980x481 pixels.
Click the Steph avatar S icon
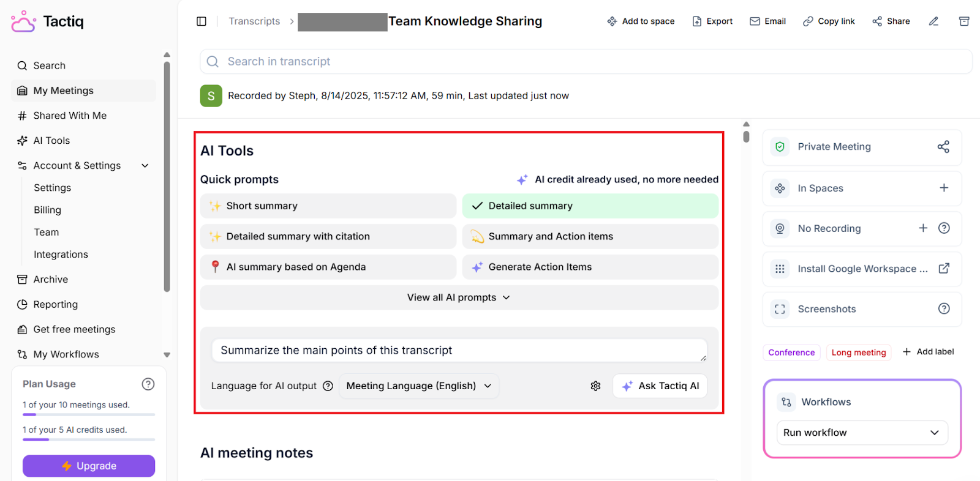211,96
